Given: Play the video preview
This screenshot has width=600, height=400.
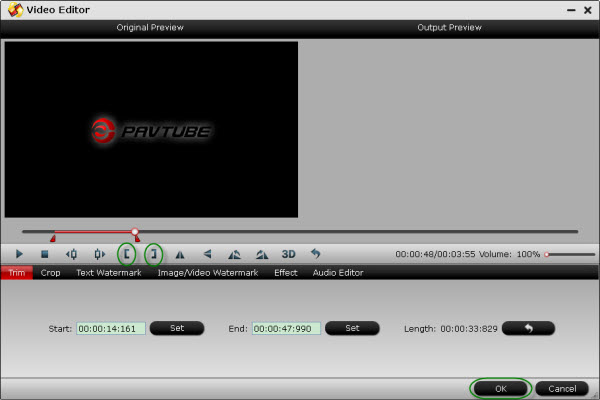Looking at the screenshot, I should (19, 254).
